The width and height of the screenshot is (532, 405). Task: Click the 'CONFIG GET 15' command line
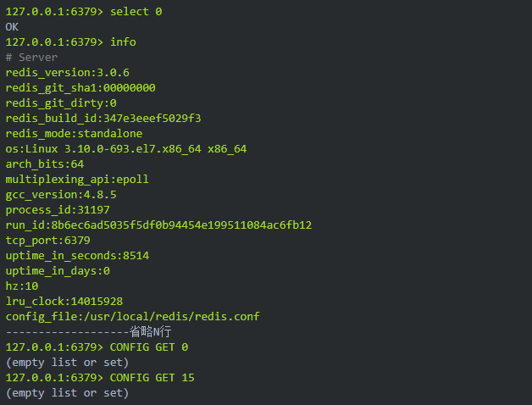pos(100,378)
